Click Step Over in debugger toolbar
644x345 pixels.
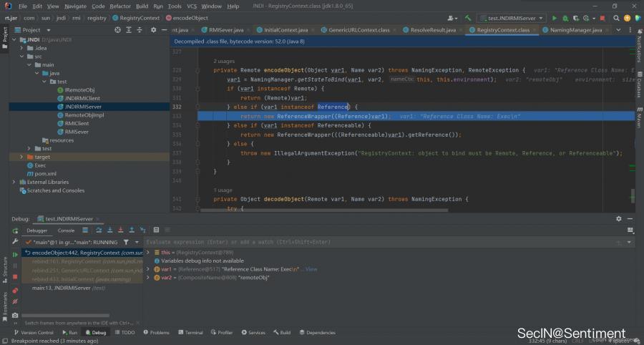tap(98, 230)
